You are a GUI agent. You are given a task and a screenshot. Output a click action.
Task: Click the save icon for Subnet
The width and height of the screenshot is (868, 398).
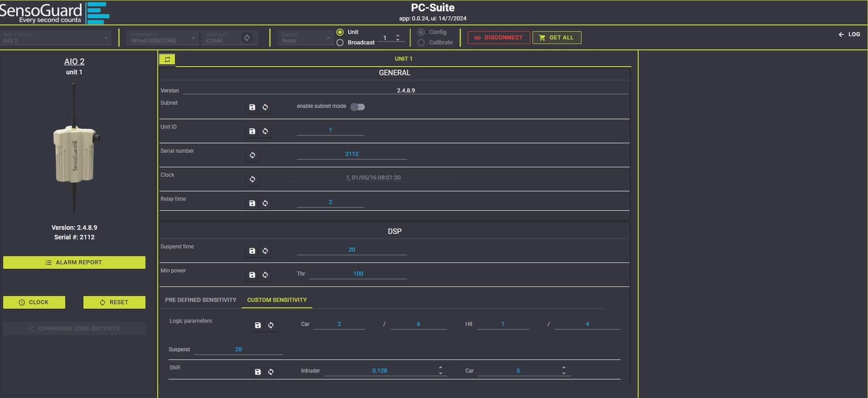coord(252,107)
